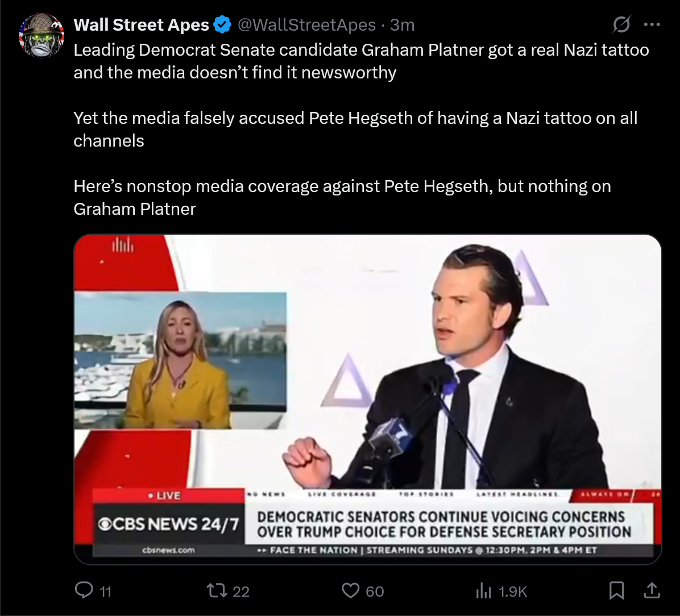Click the post text about Graham Platner
Image resolution: width=680 pixels, height=616 pixels.
coord(361,129)
